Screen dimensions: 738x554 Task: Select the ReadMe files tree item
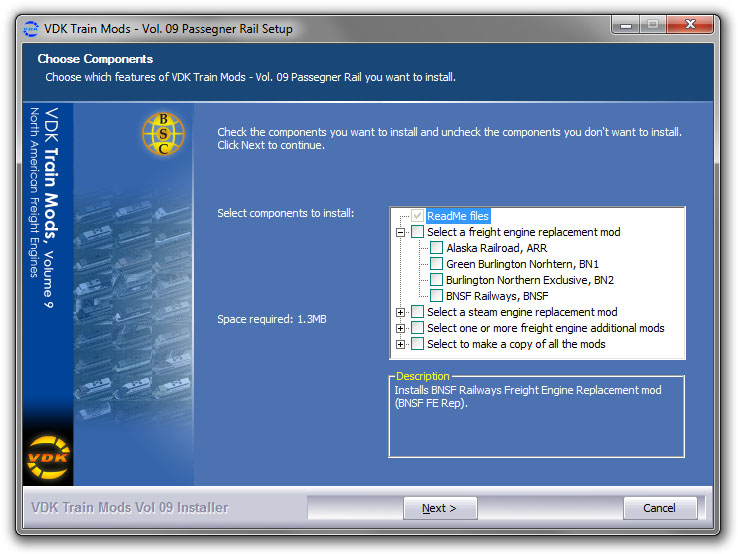tap(457, 216)
